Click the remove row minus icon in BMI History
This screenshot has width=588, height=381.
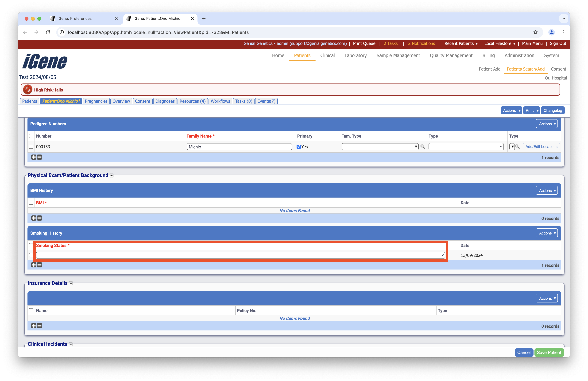pos(39,218)
